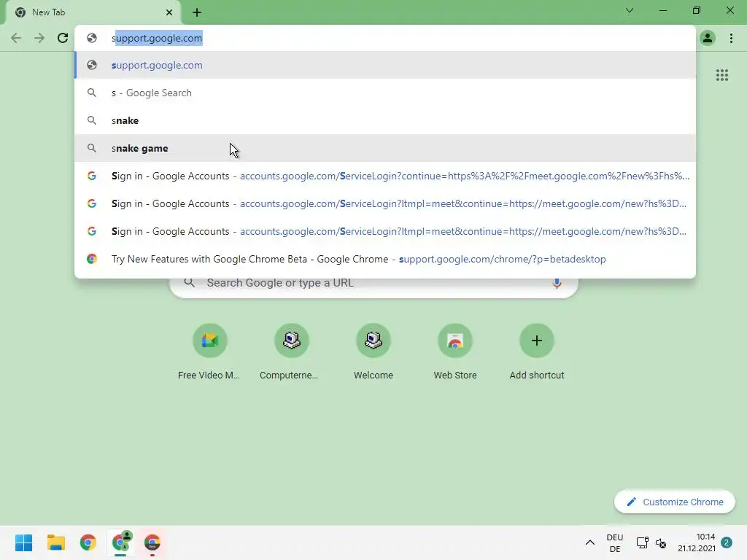Close the New Tab tab
Screen dimensions: 747x560
tap(169, 12)
